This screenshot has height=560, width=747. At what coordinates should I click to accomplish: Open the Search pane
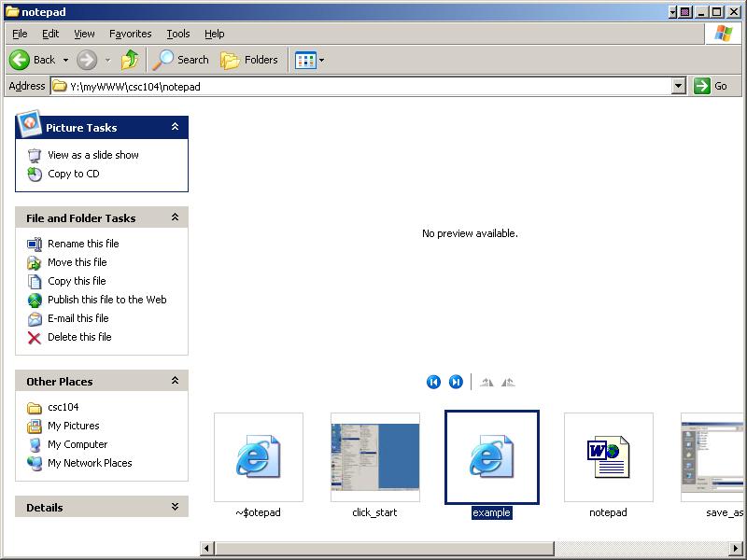[181, 60]
